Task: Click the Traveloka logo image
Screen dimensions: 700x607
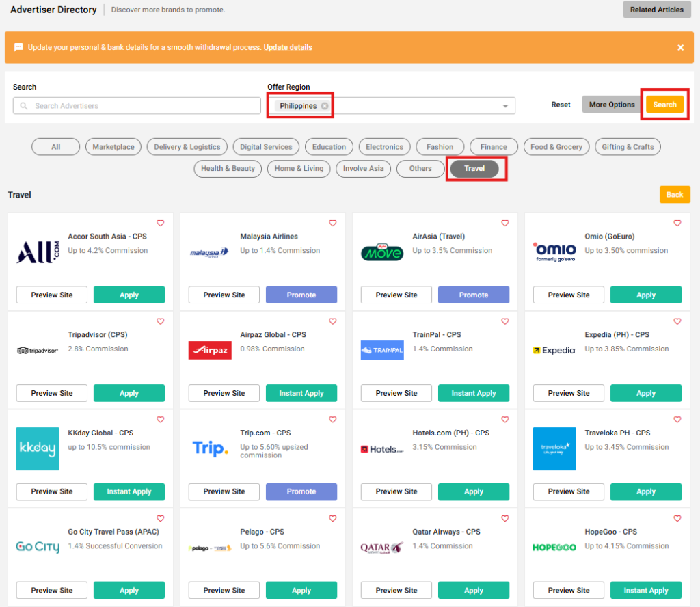Action: [554, 448]
